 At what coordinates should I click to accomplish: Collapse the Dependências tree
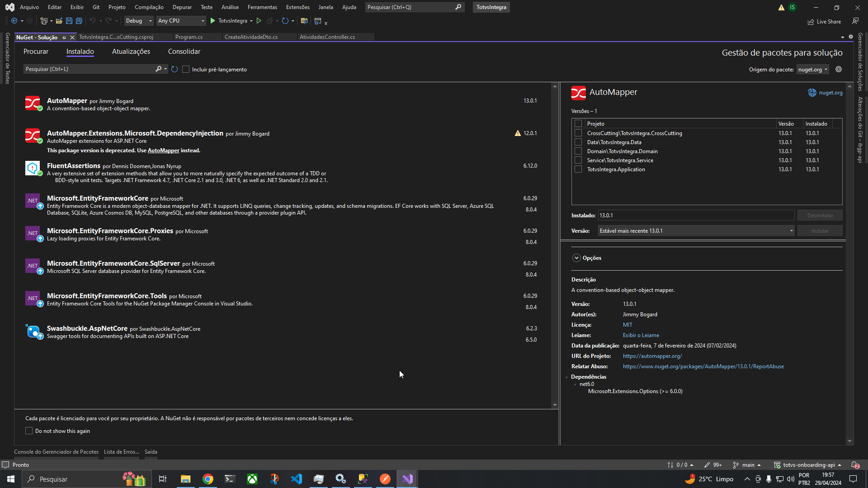tap(566, 377)
